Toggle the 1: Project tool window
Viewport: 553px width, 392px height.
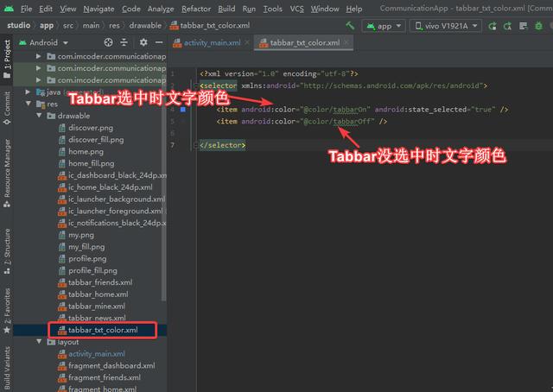click(7, 59)
